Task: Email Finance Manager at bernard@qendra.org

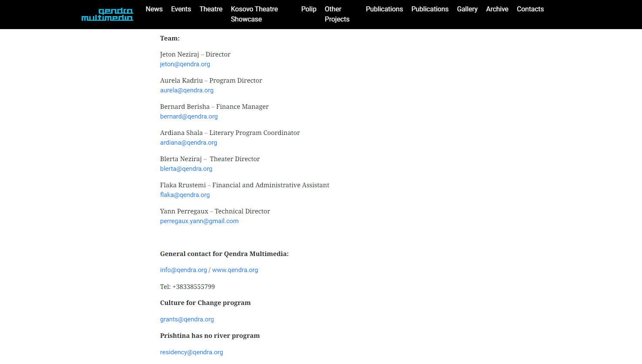Action: (189, 116)
